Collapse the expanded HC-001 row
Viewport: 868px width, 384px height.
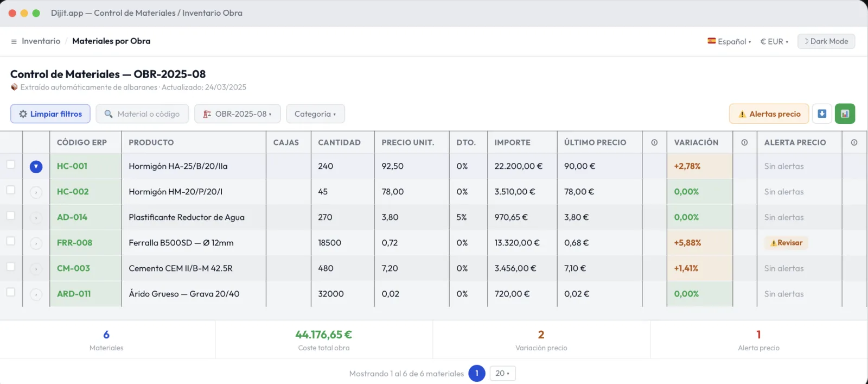(x=36, y=167)
